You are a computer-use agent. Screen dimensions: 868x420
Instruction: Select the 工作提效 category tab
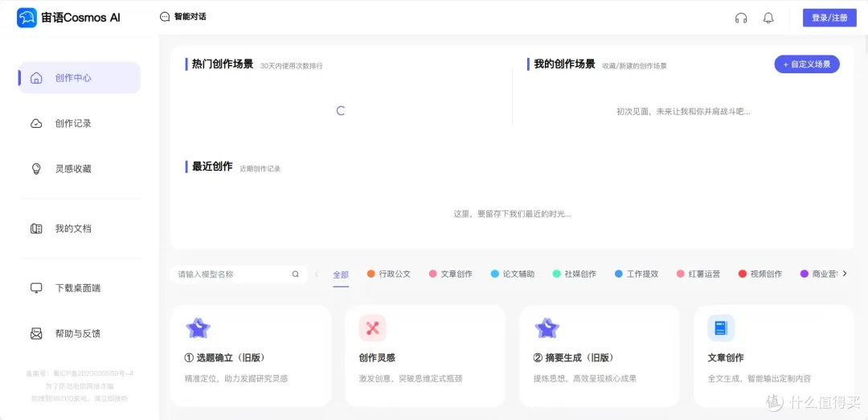(x=637, y=274)
